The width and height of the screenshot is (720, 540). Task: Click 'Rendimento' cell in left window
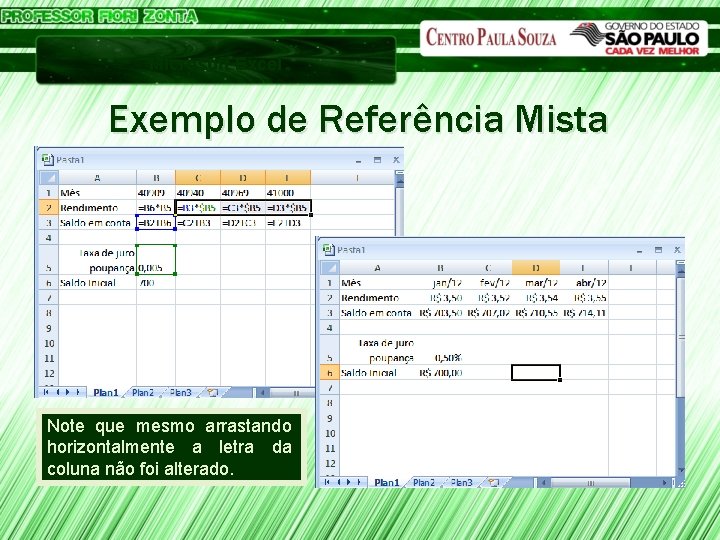pyautogui.click(x=97, y=208)
